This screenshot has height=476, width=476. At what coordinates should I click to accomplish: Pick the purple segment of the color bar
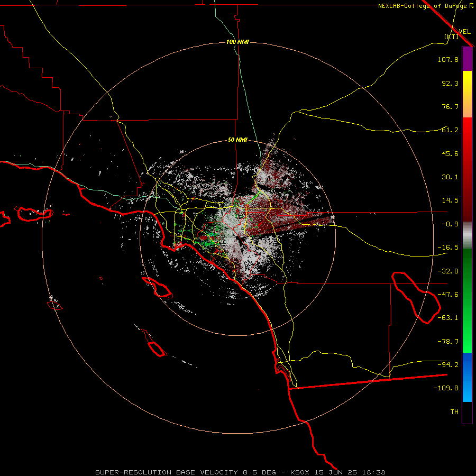pyautogui.click(x=467, y=59)
